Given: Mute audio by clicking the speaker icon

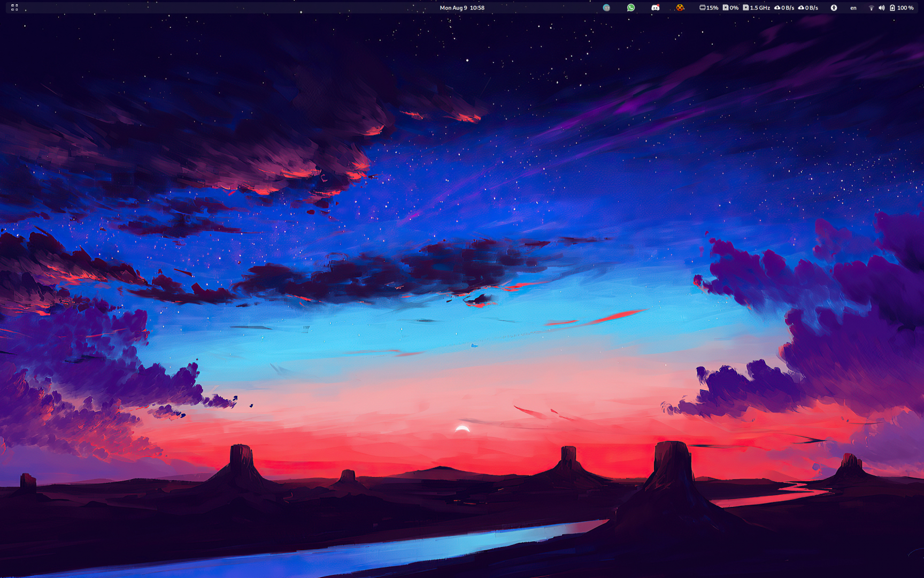Looking at the screenshot, I should coord(881,7).
